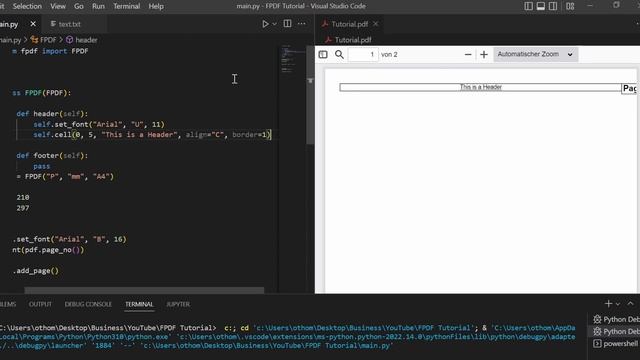Open the Selection menu

pos(27,6)
